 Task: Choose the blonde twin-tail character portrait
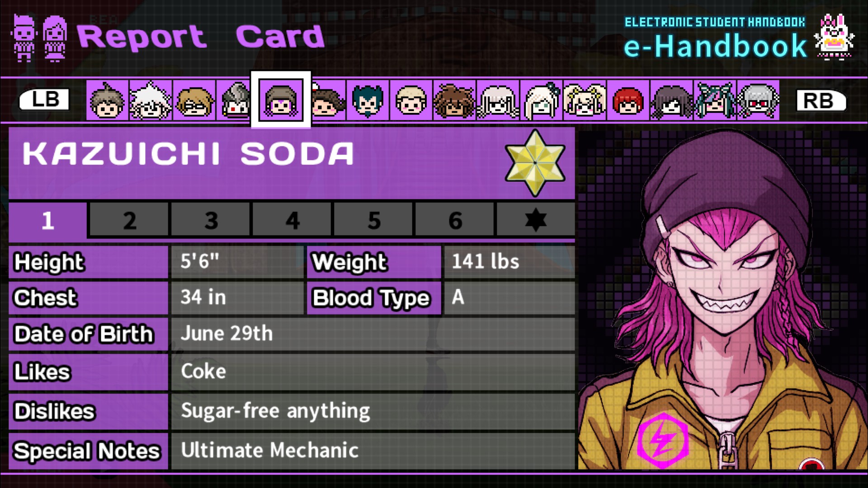[x=584, y=100]
